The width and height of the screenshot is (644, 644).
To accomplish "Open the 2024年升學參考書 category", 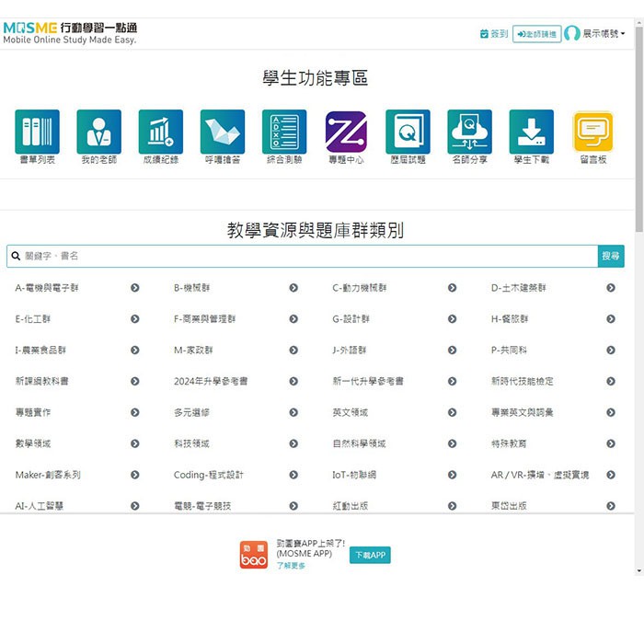I will [x=211, y=381].
